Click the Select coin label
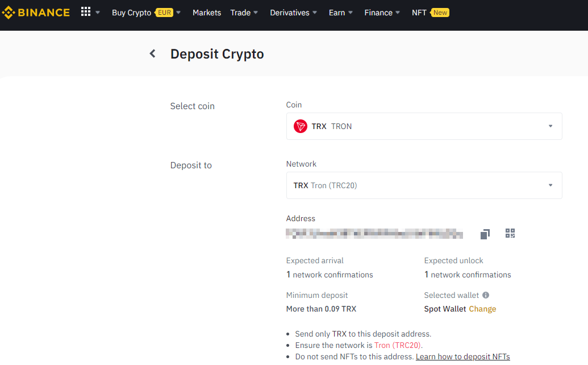Viewport: 588px width, 365px height. [x=193, y=106]
